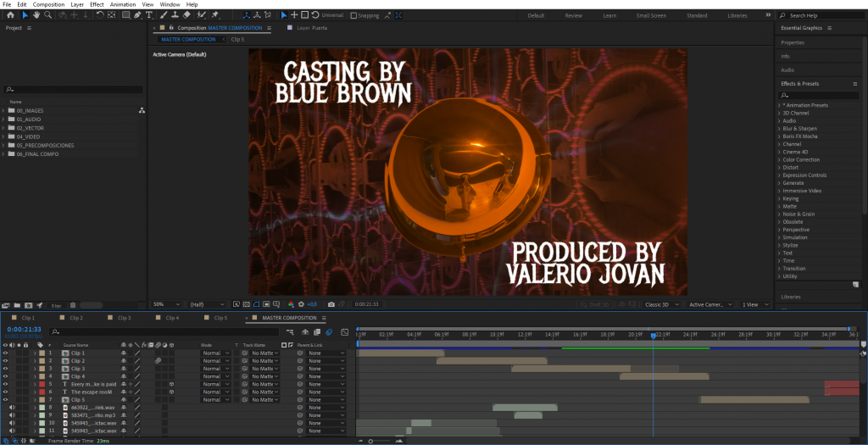Screen dimensions: 868x445
Task: Select the Eraser tool
Action: tap(186, 15)
